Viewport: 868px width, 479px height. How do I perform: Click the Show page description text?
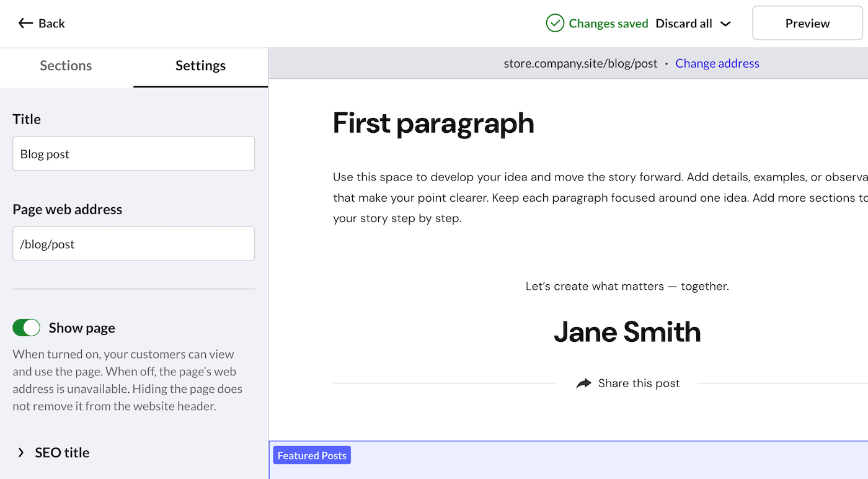coord(128,380)
